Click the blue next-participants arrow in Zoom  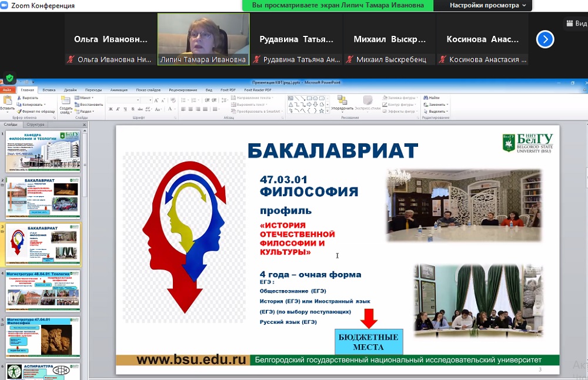coord(545,39)
